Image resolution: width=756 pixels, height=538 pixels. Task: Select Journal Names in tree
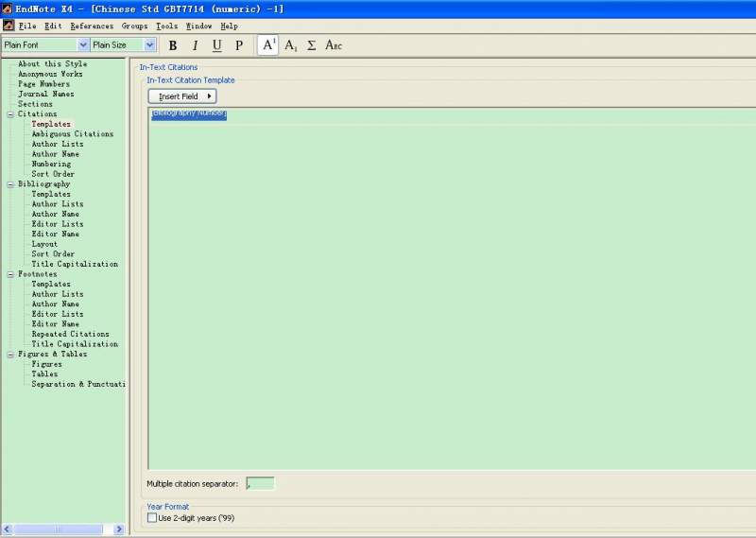45,95
